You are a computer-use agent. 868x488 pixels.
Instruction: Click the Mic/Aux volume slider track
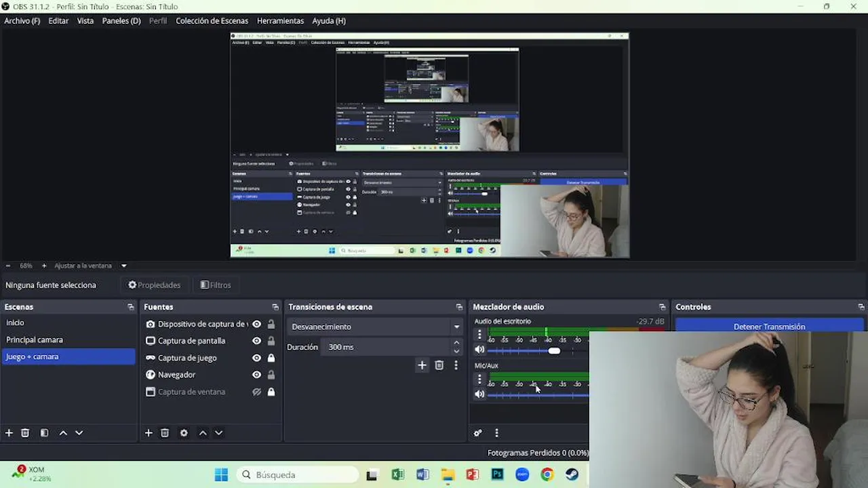tap(538, 394)
